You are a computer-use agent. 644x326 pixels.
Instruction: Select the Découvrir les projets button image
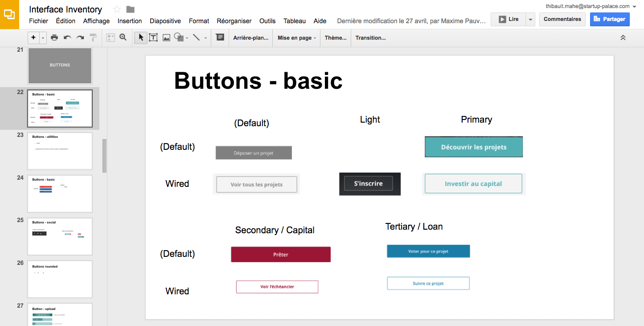[474, 147]
